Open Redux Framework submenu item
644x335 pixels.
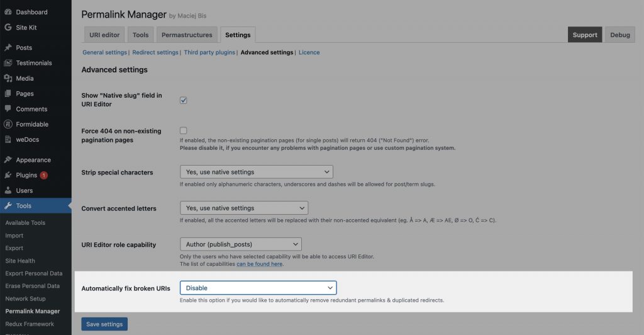click(29, 324)
